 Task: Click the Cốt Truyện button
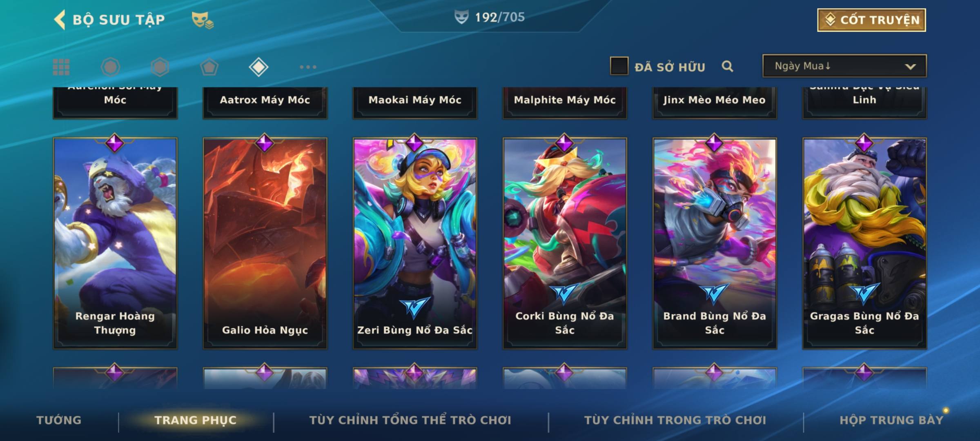pyautogui.click(x=871, y=20)
